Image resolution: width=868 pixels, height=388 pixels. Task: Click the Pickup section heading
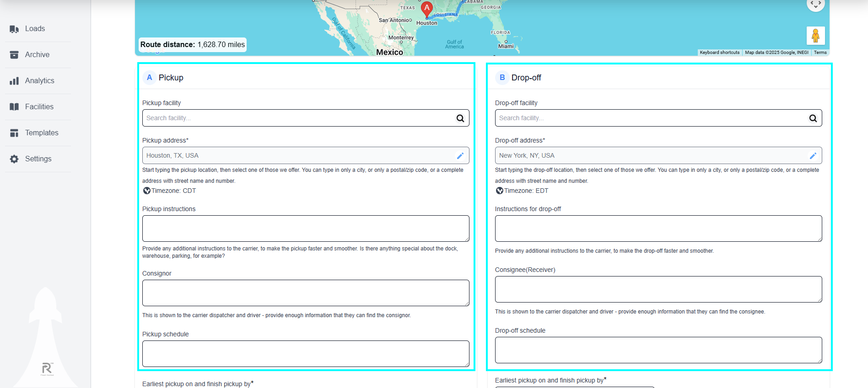171,78
